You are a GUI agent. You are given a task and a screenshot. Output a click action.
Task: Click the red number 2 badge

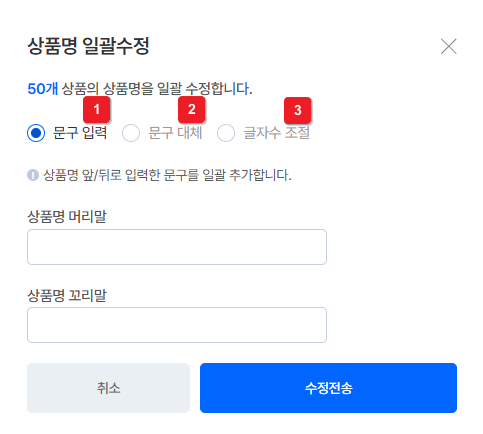point(192,109)
